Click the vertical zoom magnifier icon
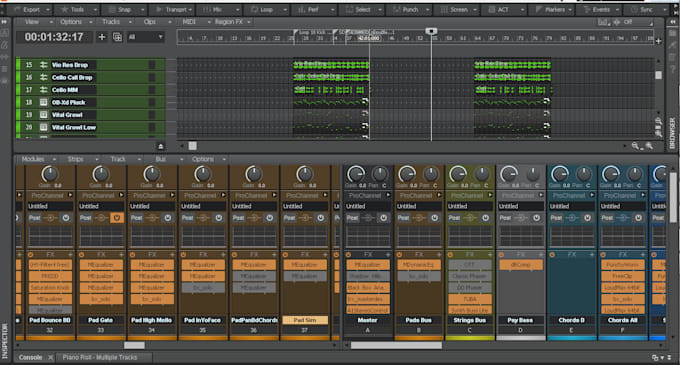The width and height of the screenshot is (680, 365). 658,122
